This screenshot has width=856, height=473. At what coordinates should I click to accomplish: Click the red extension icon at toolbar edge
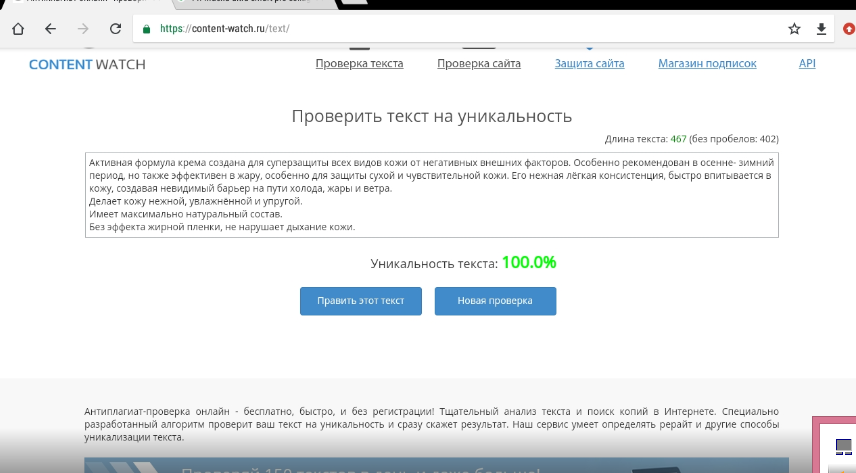click(x=849, y=29)
